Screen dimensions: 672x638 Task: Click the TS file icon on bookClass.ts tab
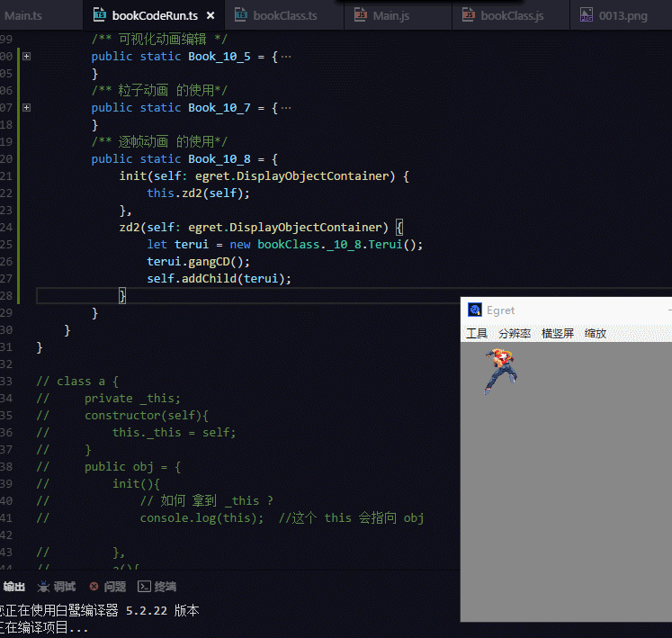[x=241, y=15]
